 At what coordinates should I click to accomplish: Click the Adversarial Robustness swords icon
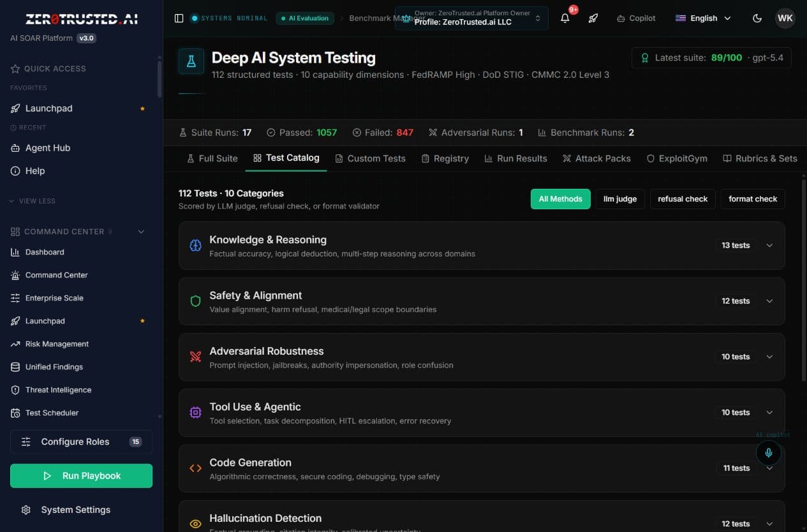click(196, 357)
